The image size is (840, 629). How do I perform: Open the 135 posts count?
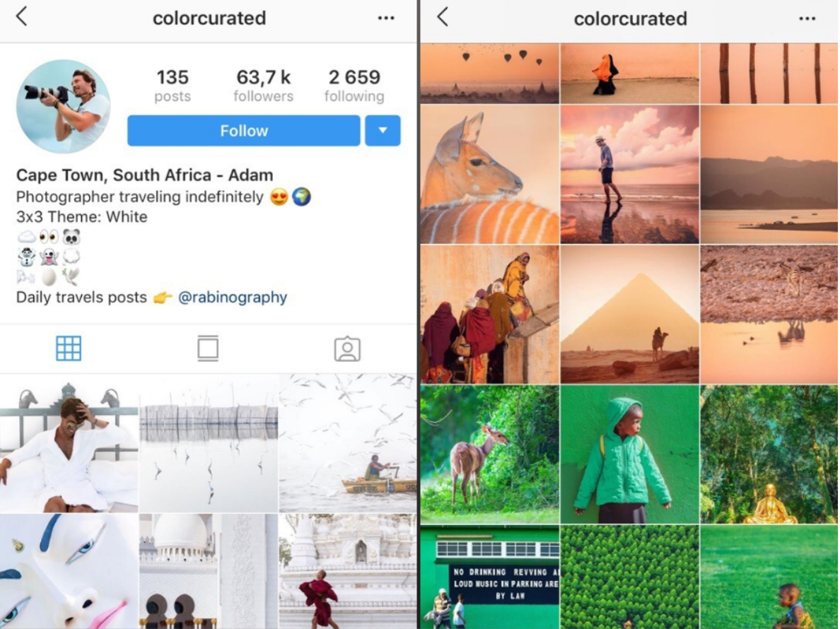coord(173,85)
